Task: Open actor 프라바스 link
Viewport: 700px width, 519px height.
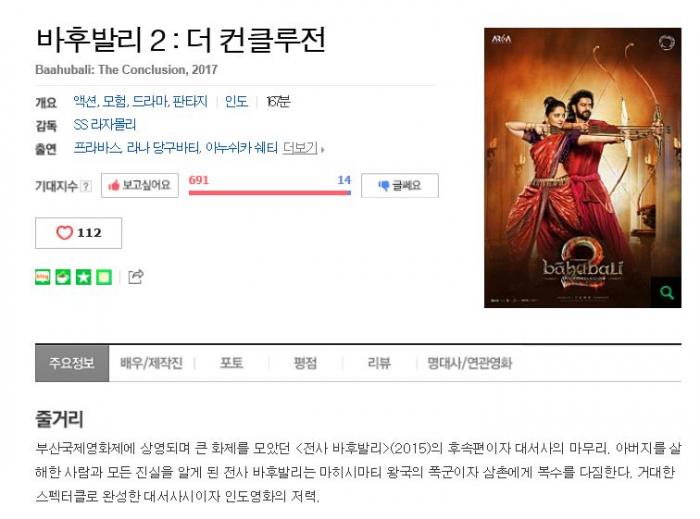Action: coord(97,148)
